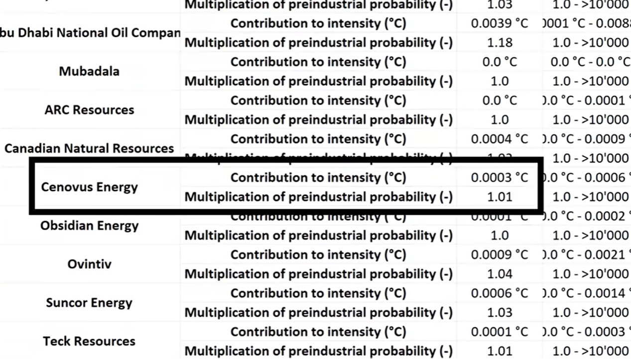Click Suncor's Contribution to intensity label
This screenshot has width=631, height=364.
318,293
